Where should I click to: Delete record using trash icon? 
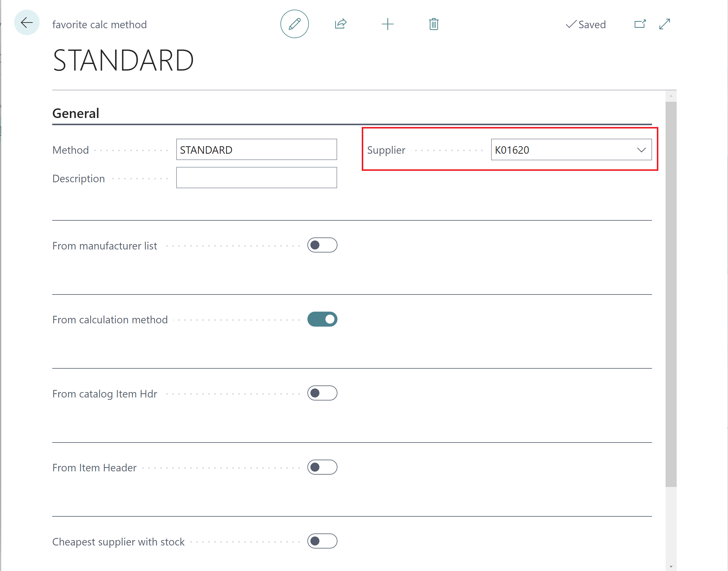point(433,24)
